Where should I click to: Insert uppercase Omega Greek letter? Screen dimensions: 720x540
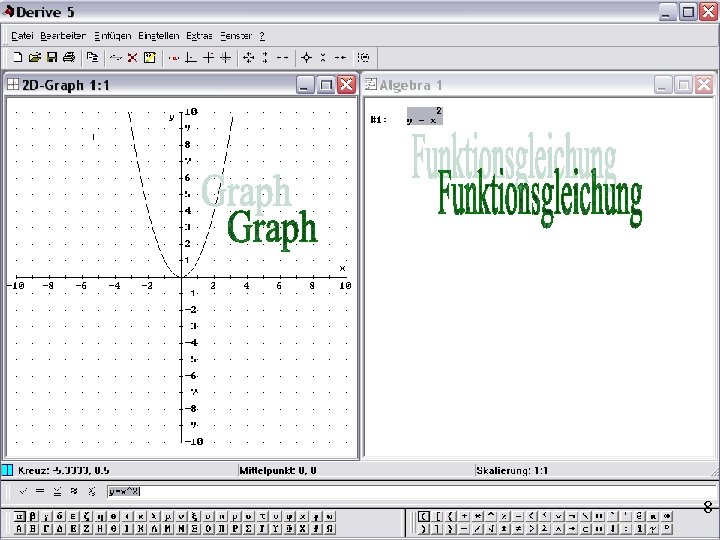329,529
